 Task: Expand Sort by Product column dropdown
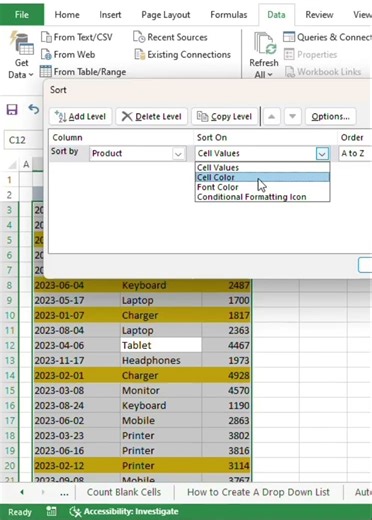tap(178, 154)
